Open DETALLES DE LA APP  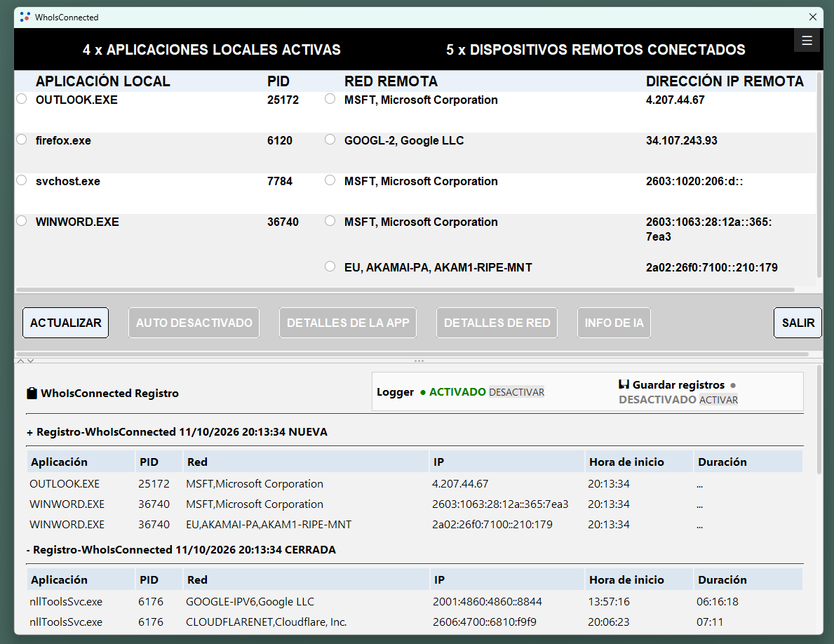[x=348, y=323]
